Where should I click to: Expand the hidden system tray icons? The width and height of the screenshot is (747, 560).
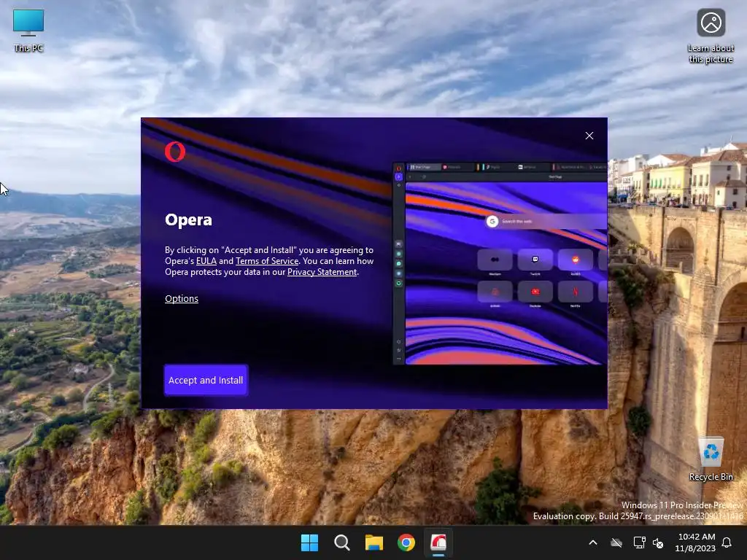click(593, 542)
